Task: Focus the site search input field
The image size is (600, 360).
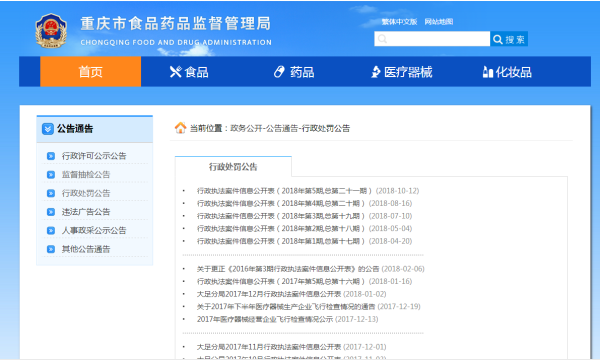Action: tap(432, 39)
